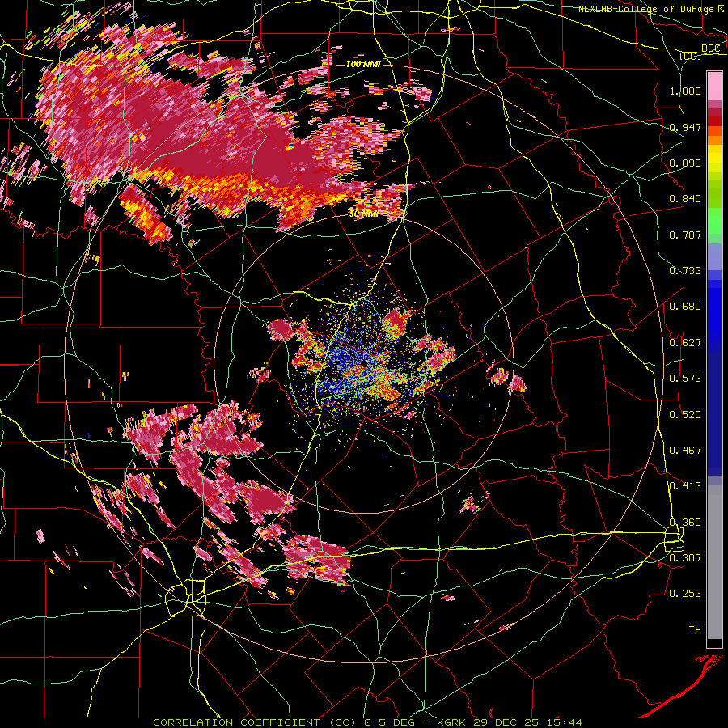The height and width of the screenshot is (728, 728).
Task: Click the 0.573 legend value
Action: click(685, 379)
